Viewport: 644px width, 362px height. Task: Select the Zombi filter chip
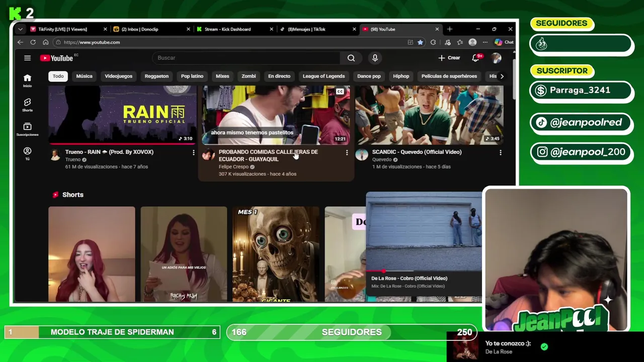point(249,76)
